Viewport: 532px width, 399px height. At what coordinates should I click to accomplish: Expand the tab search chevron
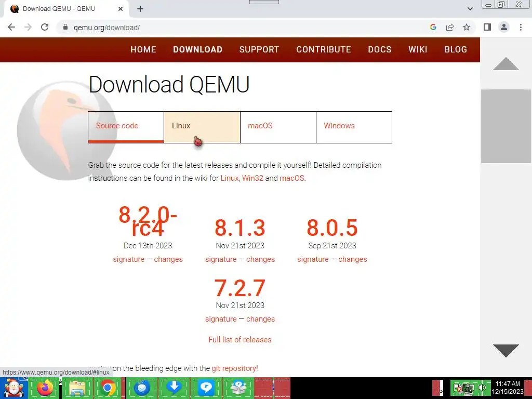(x=470, y=9)
